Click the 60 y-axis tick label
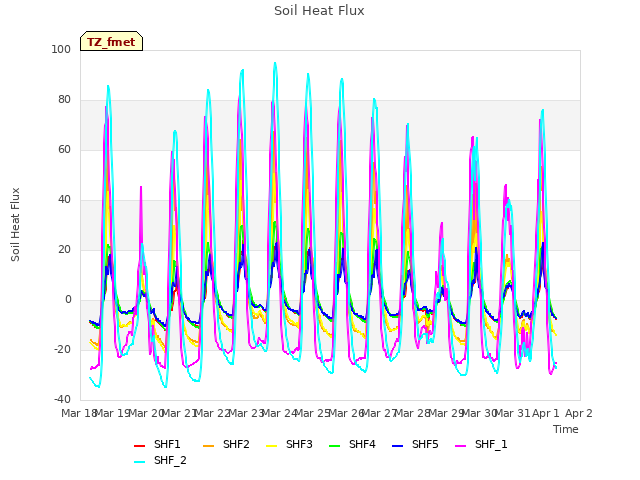This screenshot has width=640, height=480. (64, 149)
